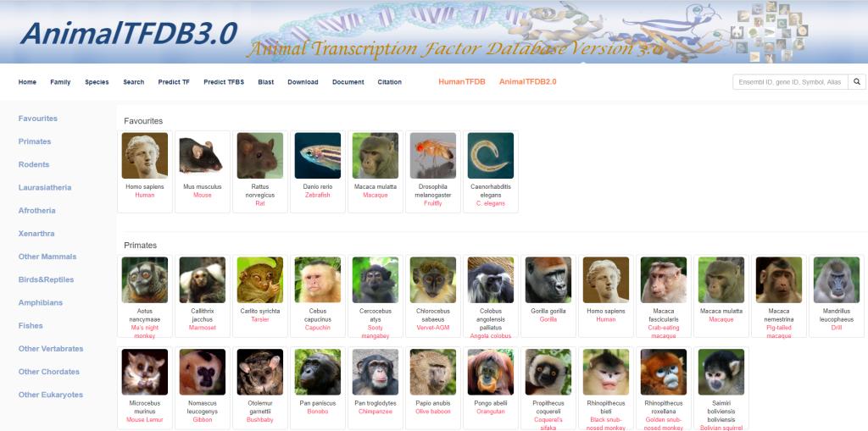The height and width of the screenshot is (431, 868).
Task: Open the Pan troglodytes chimpanzee picture
Action: pyautogui.click(x=376, y=372)
